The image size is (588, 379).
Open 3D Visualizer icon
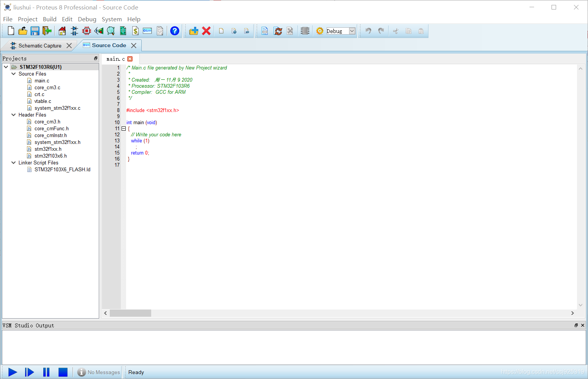coord(99,31)
